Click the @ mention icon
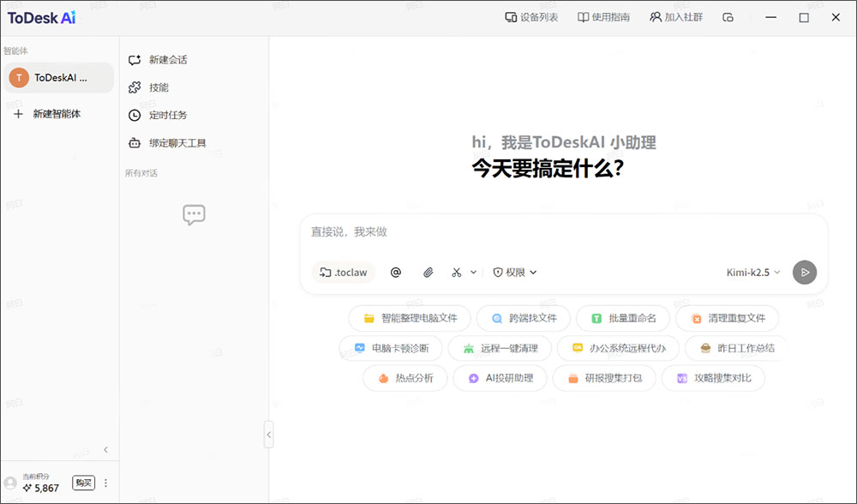 click(x=396, y=273)
